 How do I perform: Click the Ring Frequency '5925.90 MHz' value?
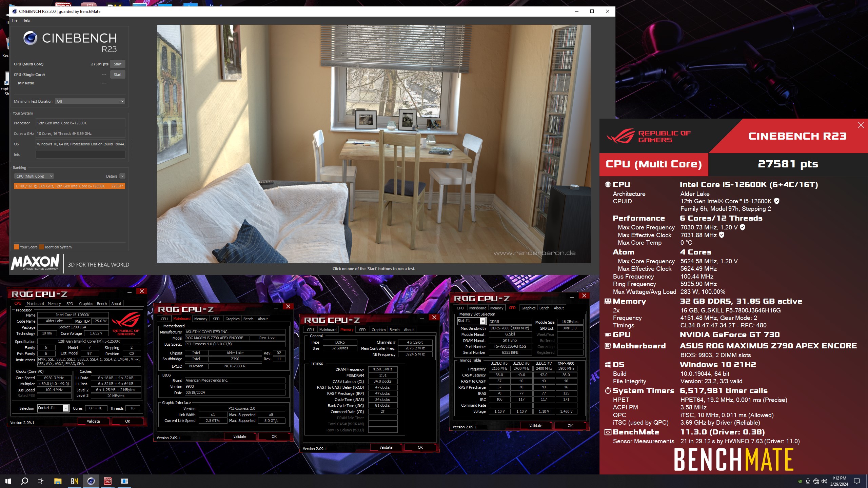pyautogui.click(x=698, y=284)
